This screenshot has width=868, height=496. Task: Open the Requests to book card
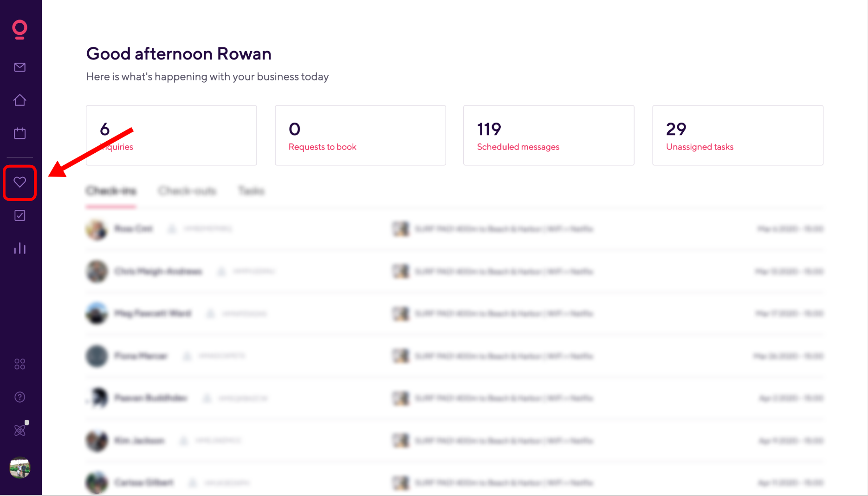click(360, 135)
